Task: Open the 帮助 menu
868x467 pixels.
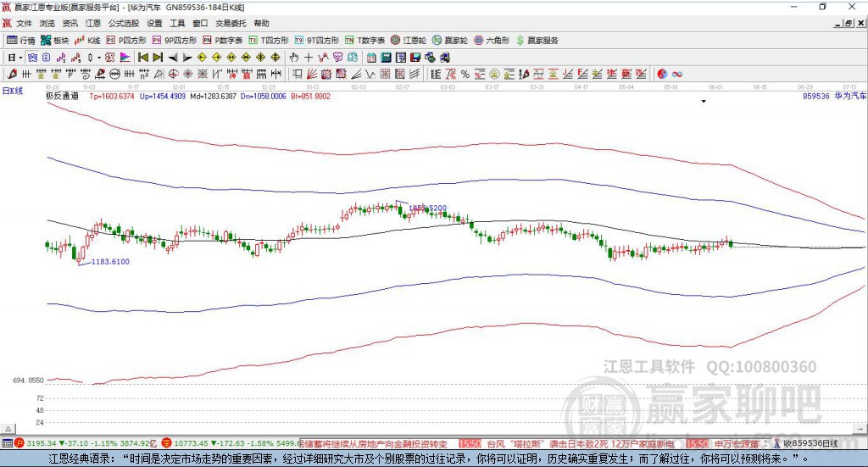Action: pyautogui.click(x=261, y=23)
